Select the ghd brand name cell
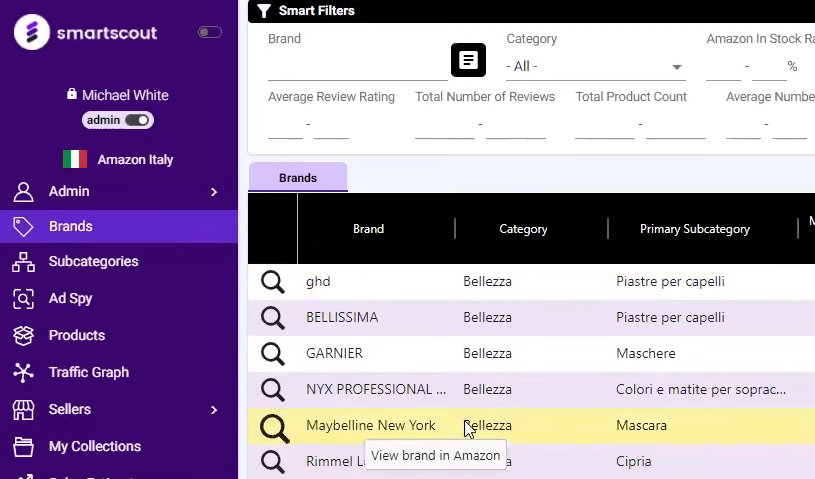Viewport: 815px width, 479px height. click(x=318, y=282)
